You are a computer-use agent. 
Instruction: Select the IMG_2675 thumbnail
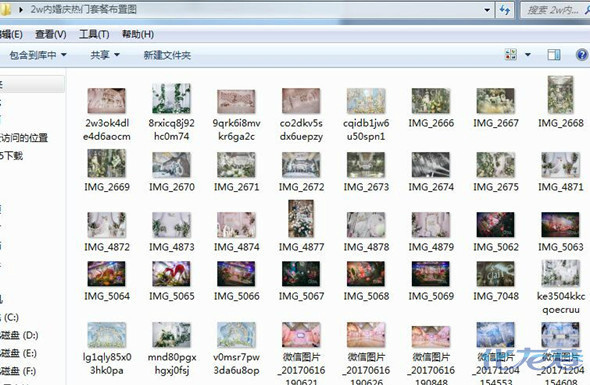496,165
